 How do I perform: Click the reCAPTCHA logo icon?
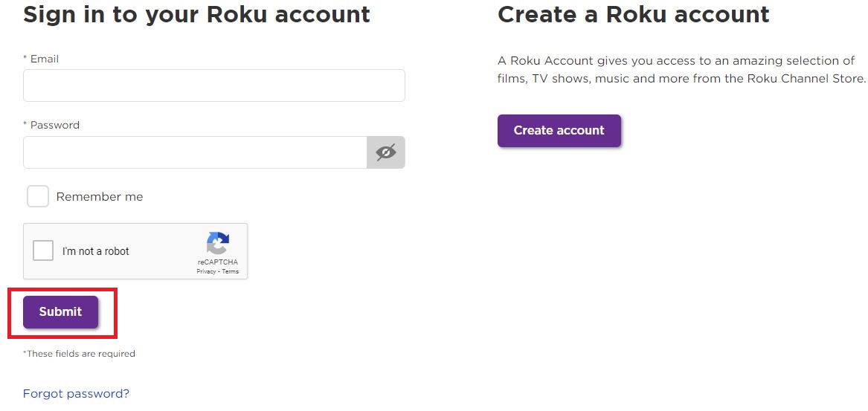(x=218, y=243)
